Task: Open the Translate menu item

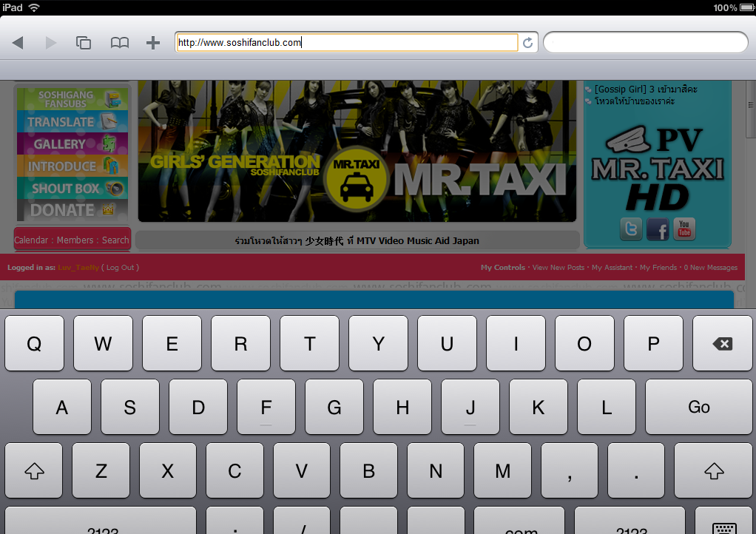Action: (x=72, y=121)
